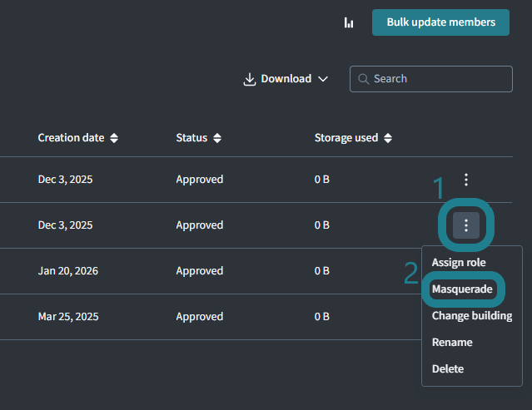Open the statistics bar chart icon
This screenshot has height=410, width=532.
[x=349, y=22]
